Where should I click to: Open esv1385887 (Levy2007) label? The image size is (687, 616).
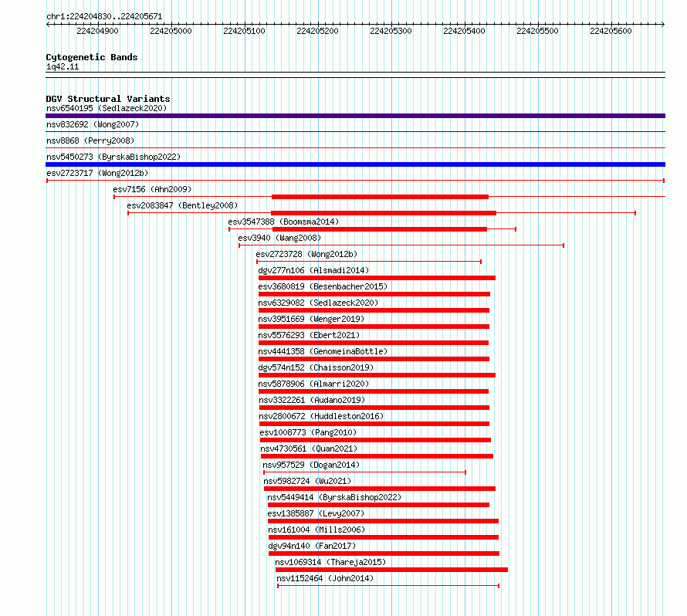coord(316,513)
